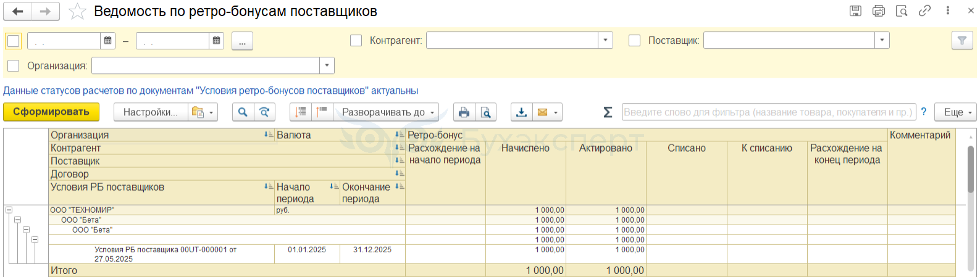Enable the Поставщик filter checkbox

(634, 41)
